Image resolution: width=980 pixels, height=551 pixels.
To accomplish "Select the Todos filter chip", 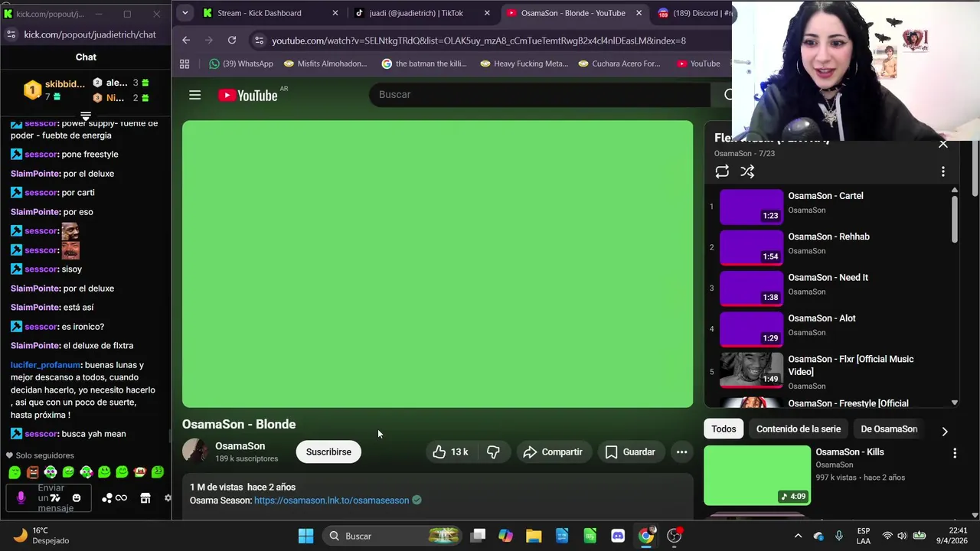I will 724,429.
